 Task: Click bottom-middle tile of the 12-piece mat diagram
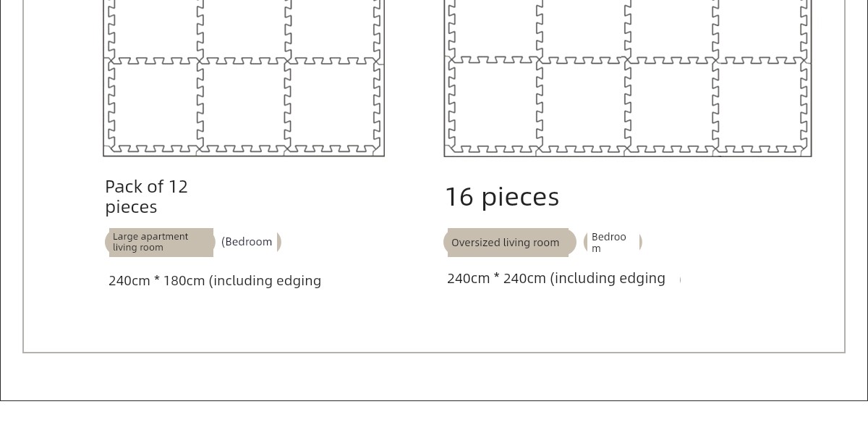(243, 104)
